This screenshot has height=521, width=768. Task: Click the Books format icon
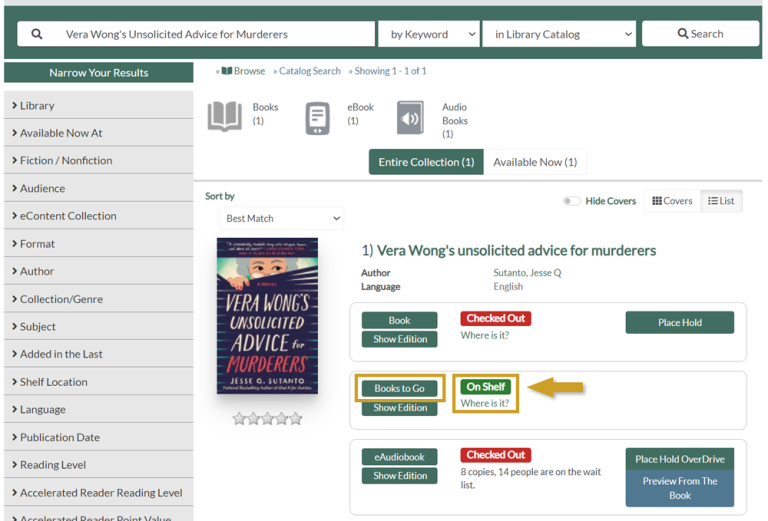click(224, 116)
